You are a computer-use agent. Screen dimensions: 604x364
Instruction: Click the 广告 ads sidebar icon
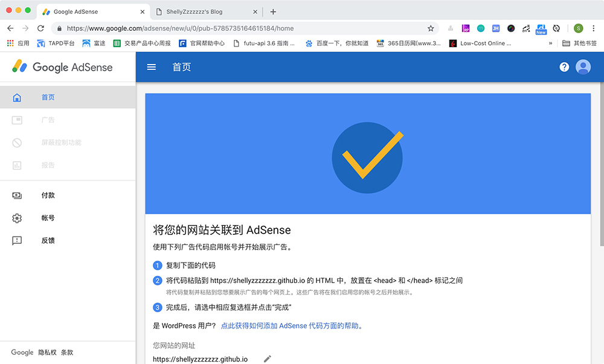(x=17, y=120)
